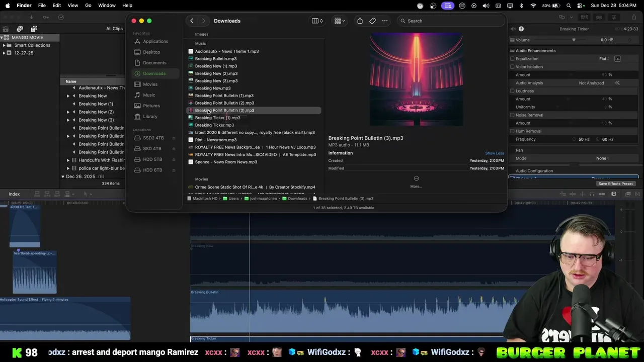Open the Edit menu

tap(57, 6)
